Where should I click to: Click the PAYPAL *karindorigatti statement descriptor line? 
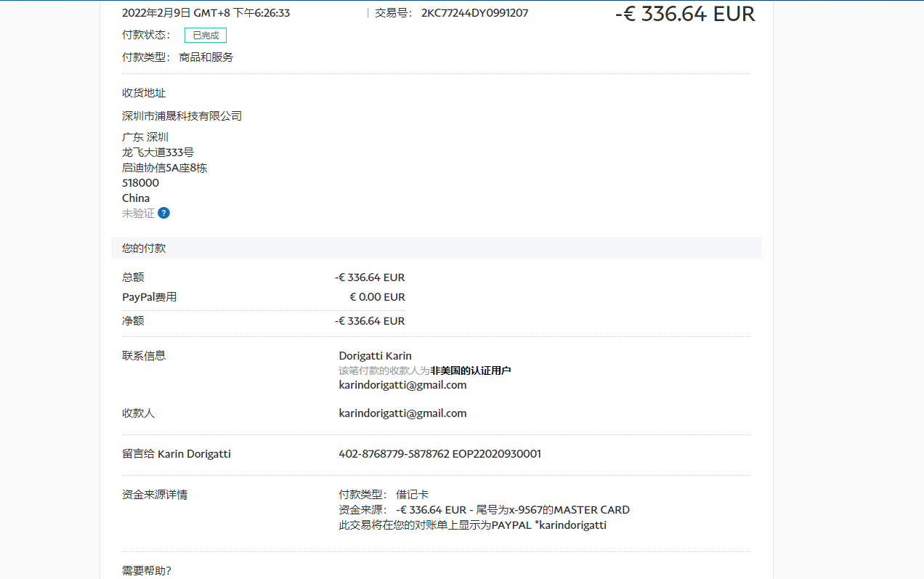[x=472, y=525]
